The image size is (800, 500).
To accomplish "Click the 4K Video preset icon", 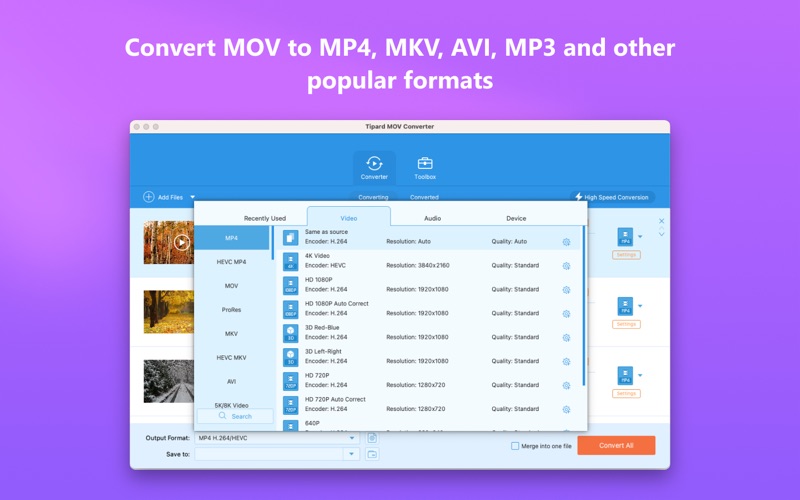I will (290, 261).
